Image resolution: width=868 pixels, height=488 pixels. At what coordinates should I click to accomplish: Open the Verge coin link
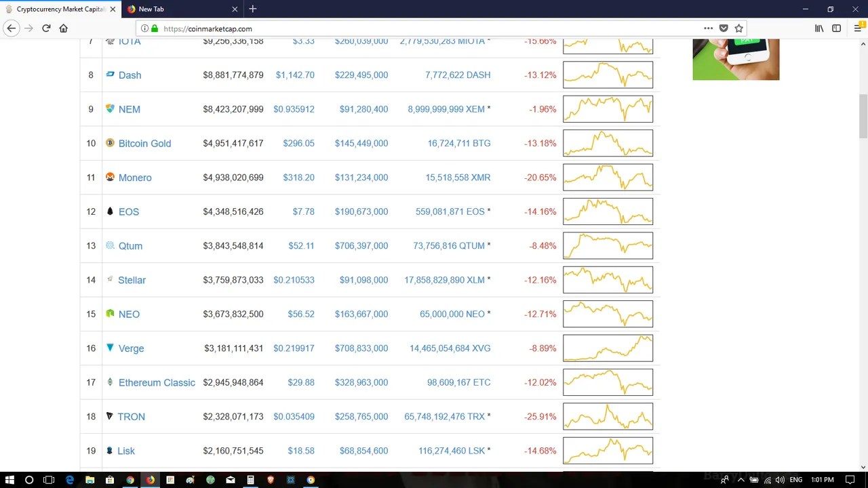(131, 348)
